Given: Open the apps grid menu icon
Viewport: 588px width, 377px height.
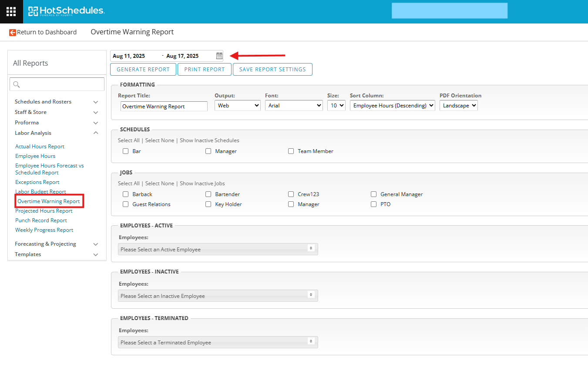Looking at the screenshot, I should [11, 12].
